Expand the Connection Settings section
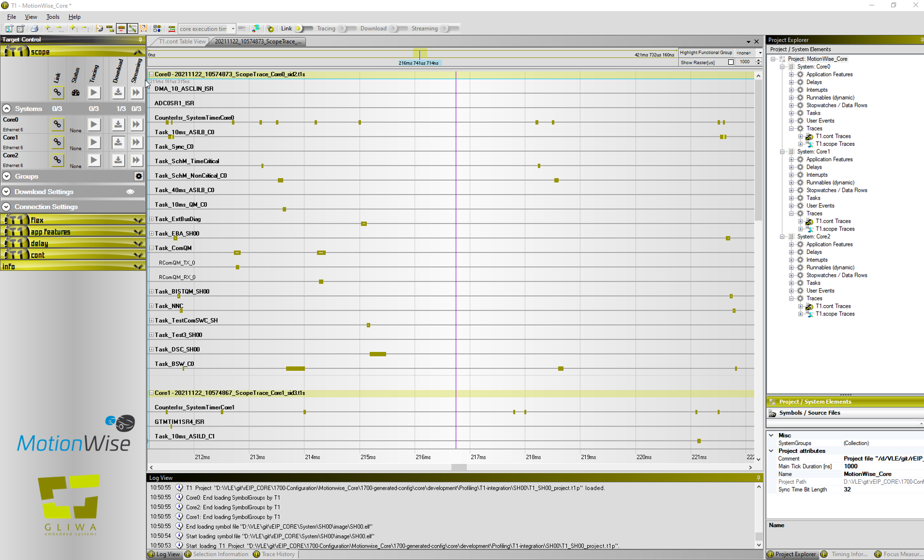Screen dimensions: 924x560 coord(6,207)
